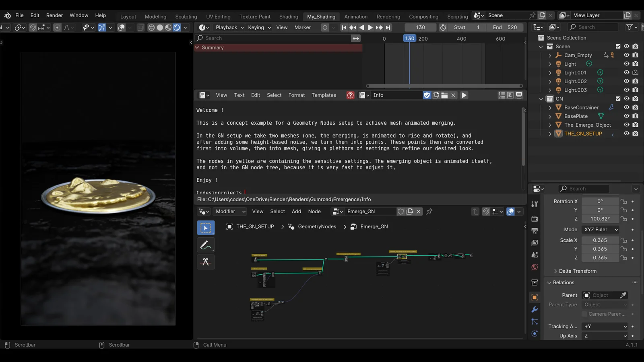The width and height of the screenshot is (644, 362).
Task: Open the Mode dropdown showing XYZ Euler
Action: click(600, 229)
